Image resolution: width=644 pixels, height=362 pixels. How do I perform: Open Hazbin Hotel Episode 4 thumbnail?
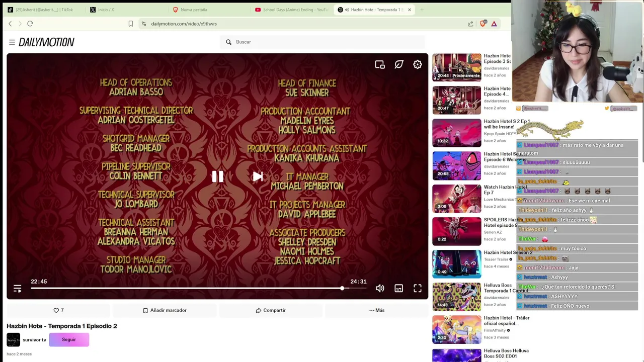point(457,100)
